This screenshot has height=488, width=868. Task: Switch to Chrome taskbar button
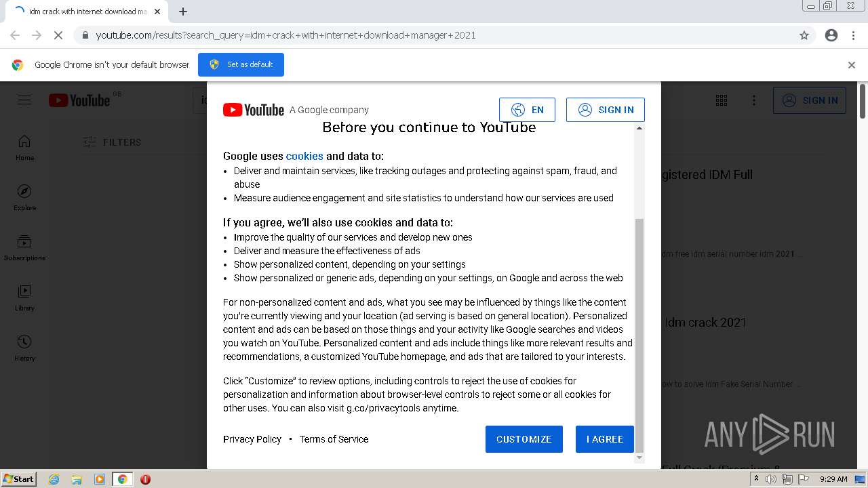pos(123,479)
